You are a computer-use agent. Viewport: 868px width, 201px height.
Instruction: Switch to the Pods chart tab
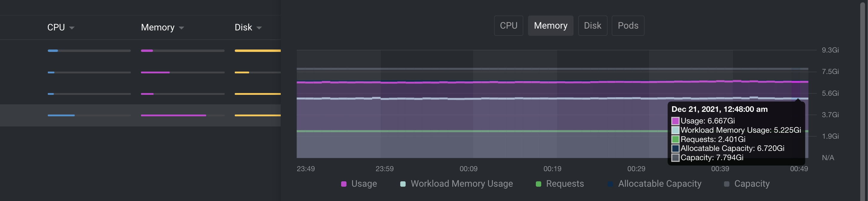point(628,25)
